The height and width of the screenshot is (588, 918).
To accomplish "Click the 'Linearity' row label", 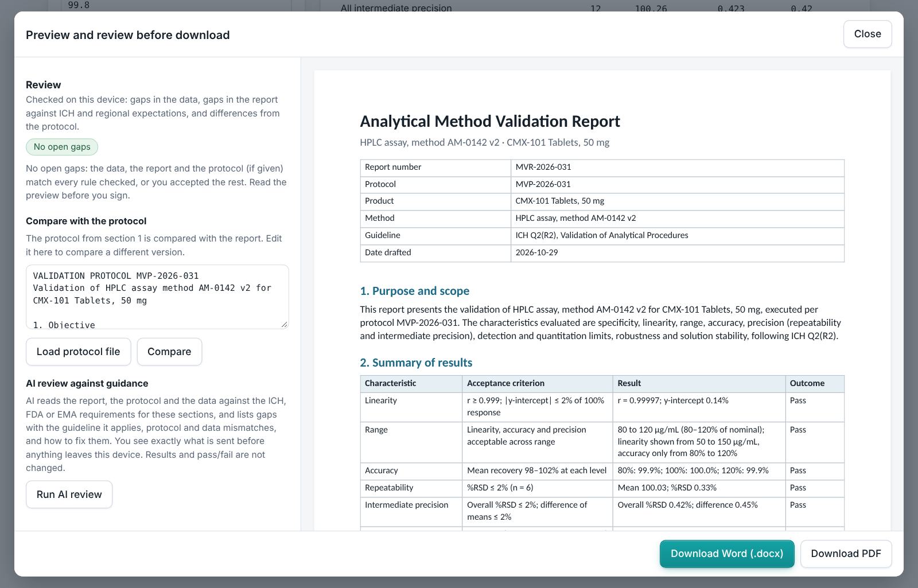I will 381,400.
